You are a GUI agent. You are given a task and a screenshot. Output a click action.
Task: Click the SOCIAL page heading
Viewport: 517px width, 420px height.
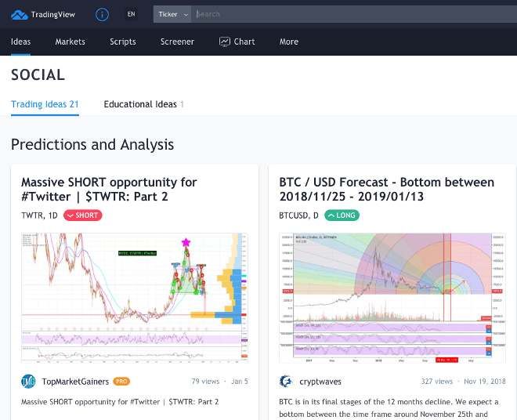(38, 75)
